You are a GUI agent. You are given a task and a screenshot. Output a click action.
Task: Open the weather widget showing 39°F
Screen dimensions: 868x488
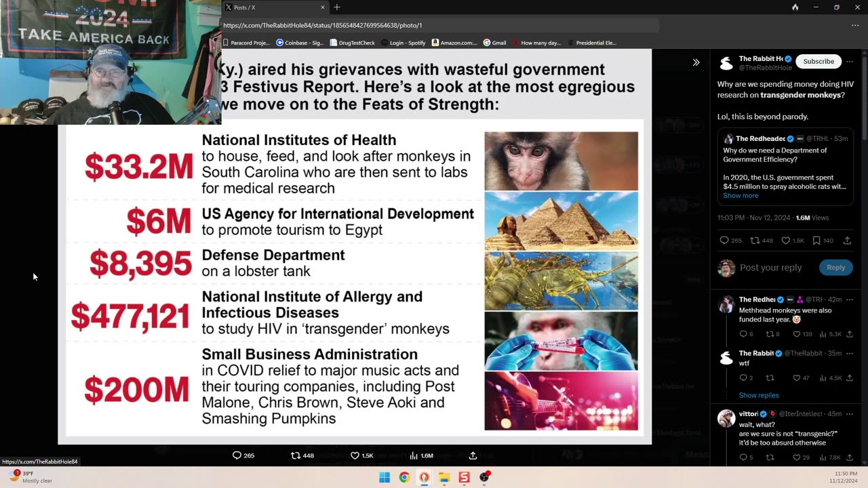(x=31, y=477)
